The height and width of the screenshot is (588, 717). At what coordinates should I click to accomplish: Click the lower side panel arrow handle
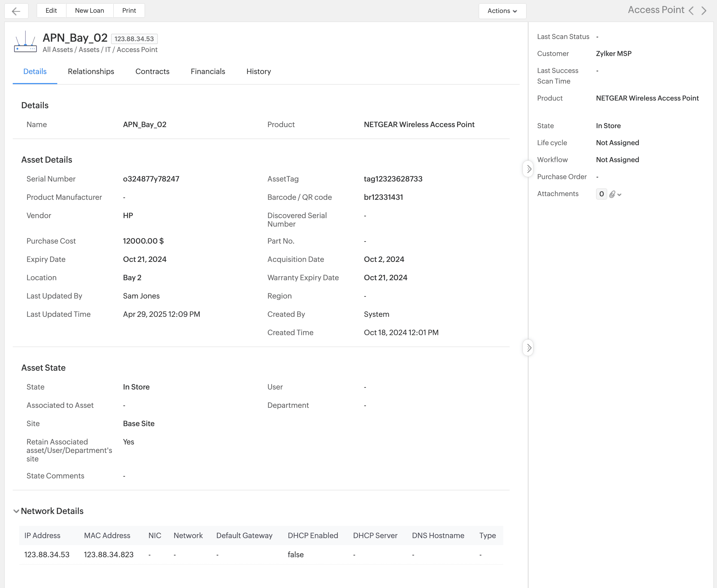[528, 348]
